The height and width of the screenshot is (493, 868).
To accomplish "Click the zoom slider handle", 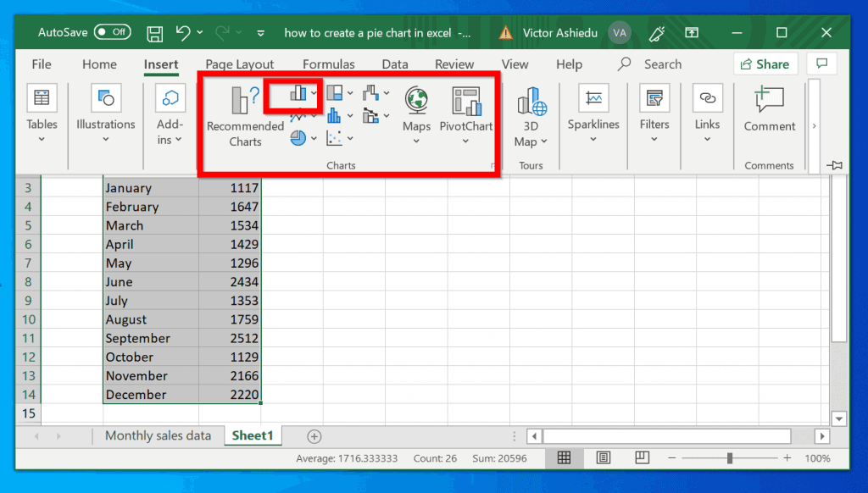I will 730,458.
